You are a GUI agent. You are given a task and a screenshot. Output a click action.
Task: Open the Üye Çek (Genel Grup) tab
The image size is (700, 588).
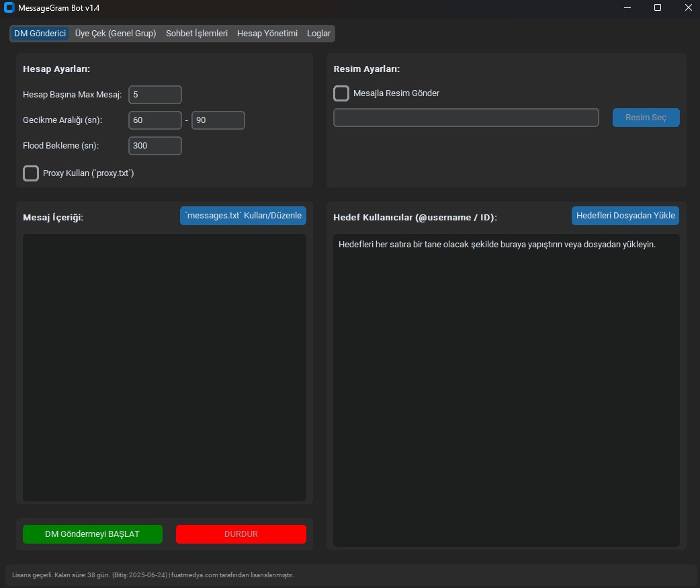[x=116, y=33]
